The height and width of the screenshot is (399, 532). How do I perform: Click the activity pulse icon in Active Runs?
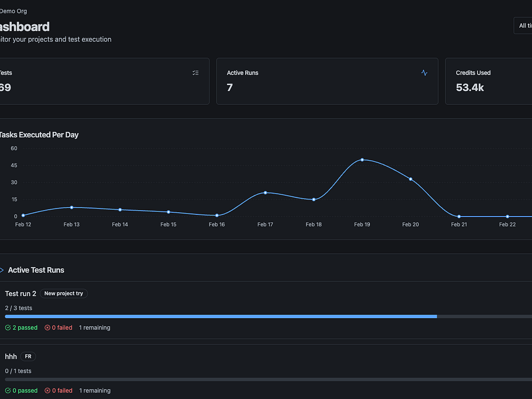point(424,72)
